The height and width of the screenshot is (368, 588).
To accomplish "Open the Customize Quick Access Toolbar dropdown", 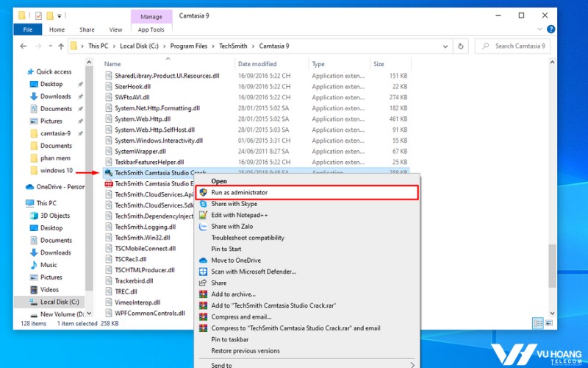I will coord(60,16).
